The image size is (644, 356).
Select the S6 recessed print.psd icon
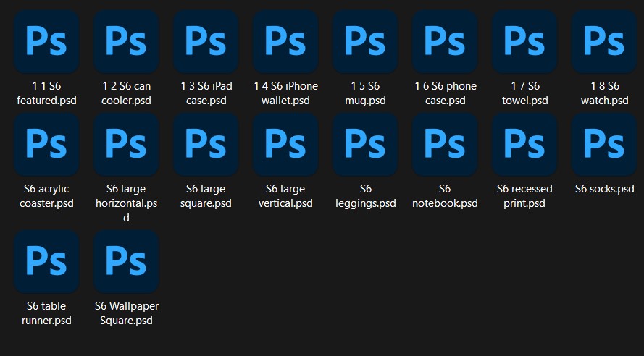pos(524,145)
